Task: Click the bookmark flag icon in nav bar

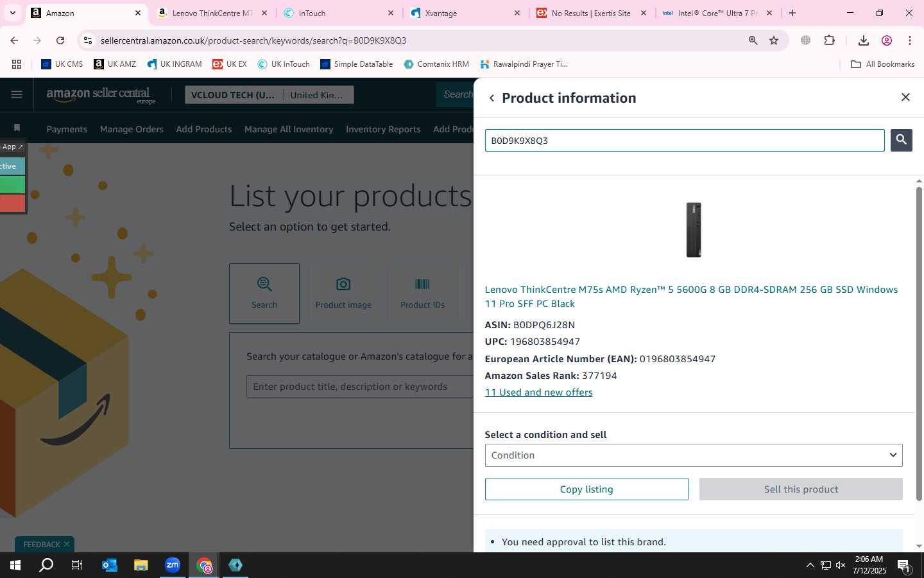Action: [x=17, y=128]
